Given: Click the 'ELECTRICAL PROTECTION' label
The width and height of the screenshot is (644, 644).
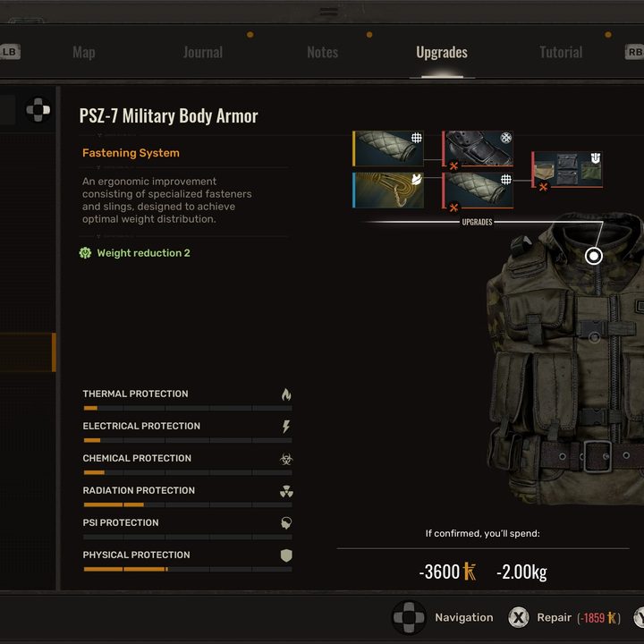Looking at the screenshot, I should 141,426.
